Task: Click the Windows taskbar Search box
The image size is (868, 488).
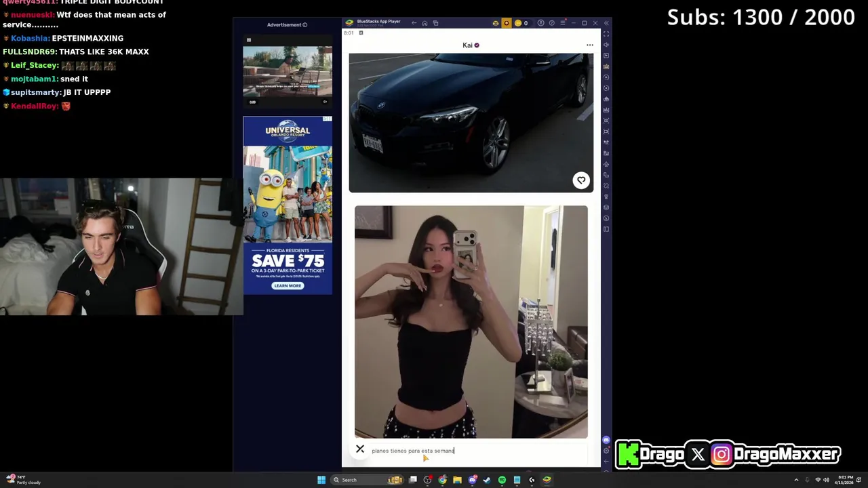Action: tap(366, 480)
